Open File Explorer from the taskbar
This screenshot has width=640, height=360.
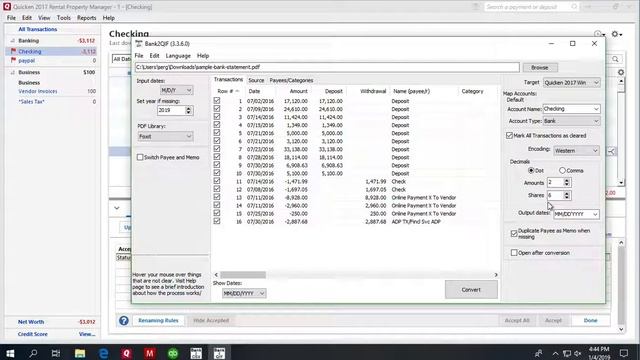80,353
